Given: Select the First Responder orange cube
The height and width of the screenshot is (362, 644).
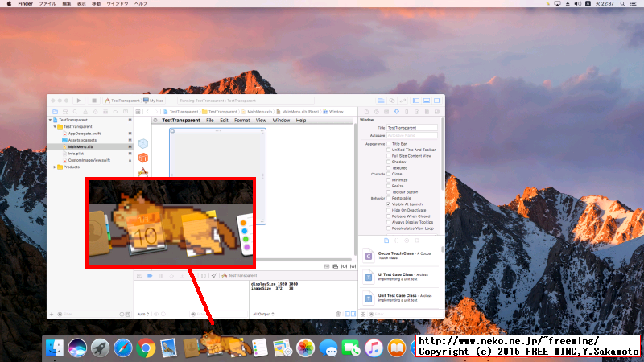Looking at the screenshot, I should pos(143,158).
